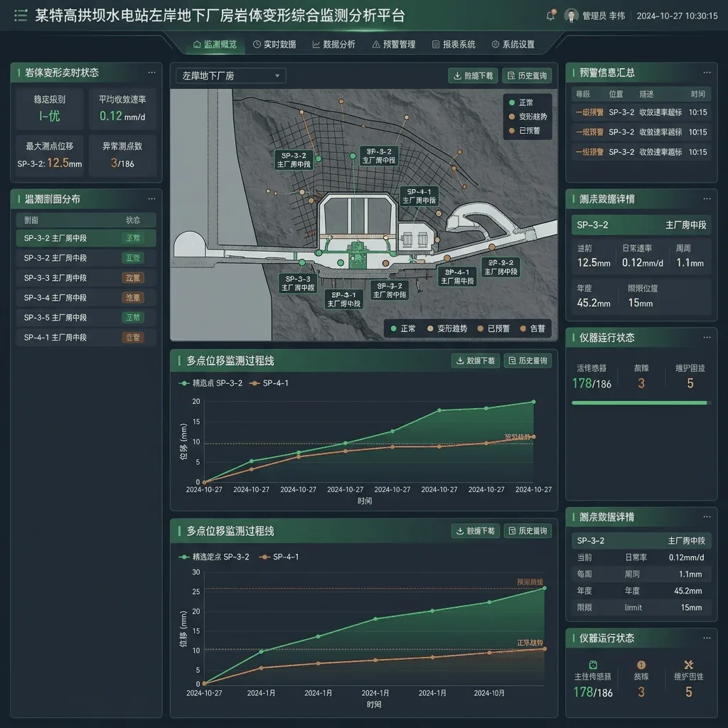Screen dimensions: 728x728
Task: Switch to the 监测概览 tab
Action: click(x=215, y=45)
